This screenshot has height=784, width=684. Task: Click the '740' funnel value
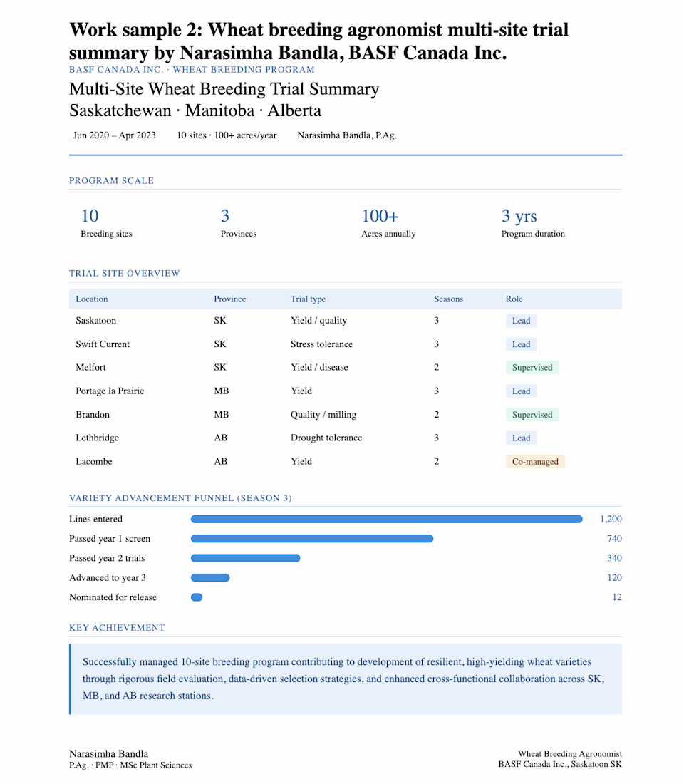[x=614, y=539]
